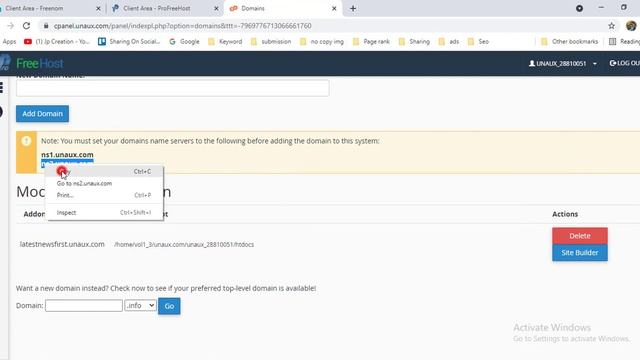Screen dimensions: 640x360
Task: Close the Client Area - Freenom tab
Action: pyautogui.click(x=98, y=8)
